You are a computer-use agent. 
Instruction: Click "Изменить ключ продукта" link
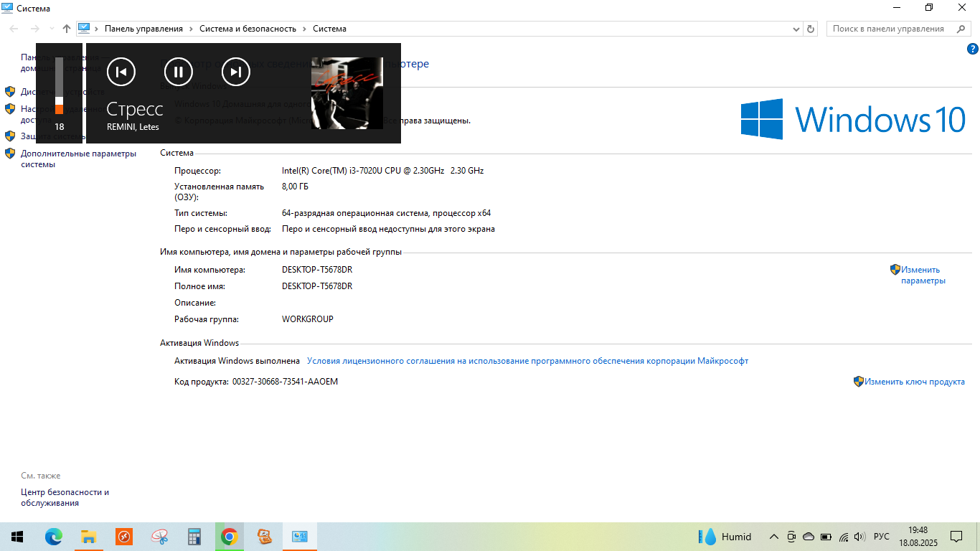coord(914,382)
